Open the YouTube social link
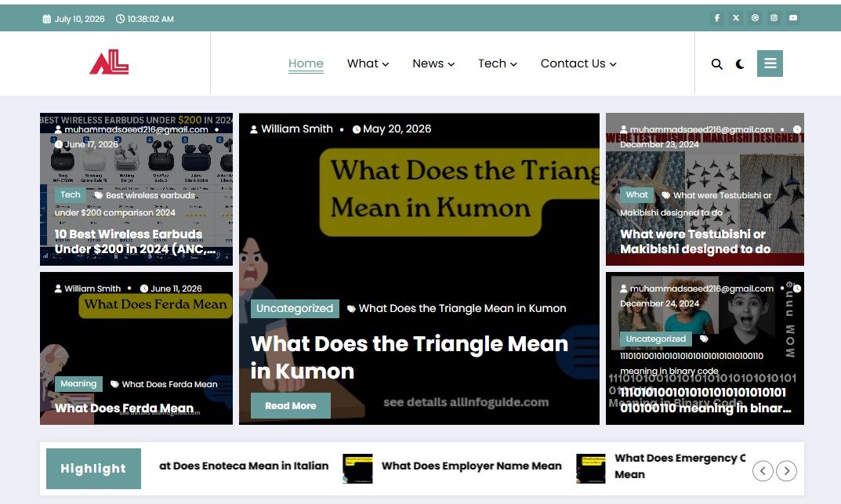Image resolution: width=841 pixels, height=504 pixels. coord(792,18)
